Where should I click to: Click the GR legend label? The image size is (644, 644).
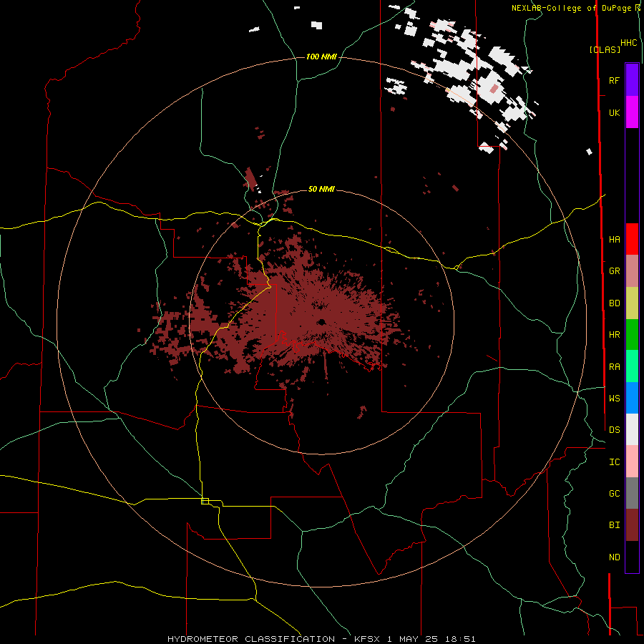(x=614, y=271)
